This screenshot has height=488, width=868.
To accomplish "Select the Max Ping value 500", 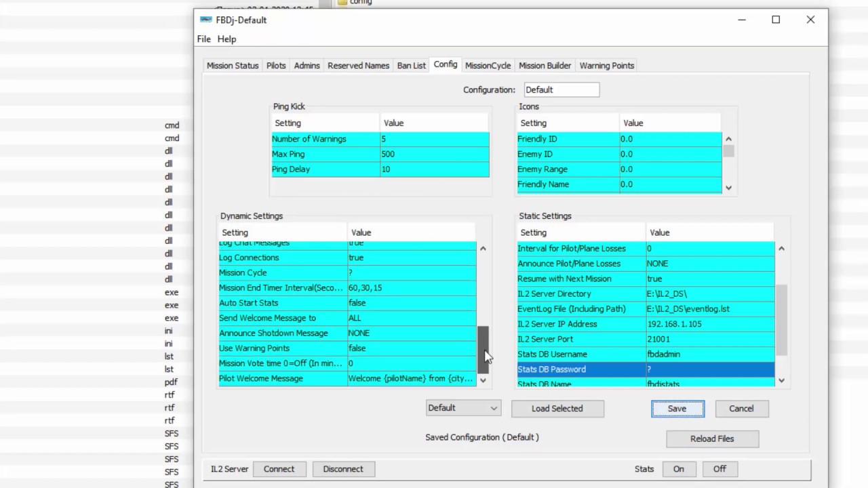I will coord(435,154).
